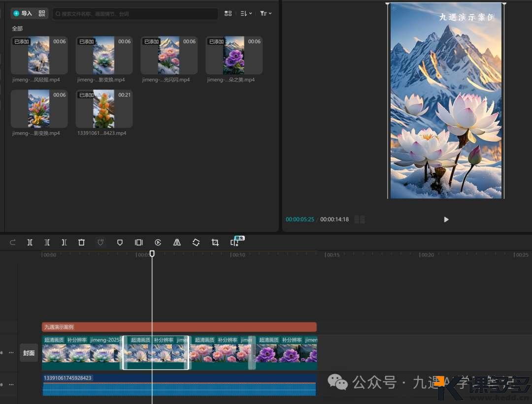Select the crop tool icon
This screenshot has width=532, height=404.
215,242
